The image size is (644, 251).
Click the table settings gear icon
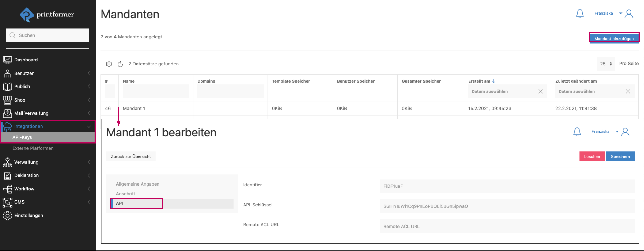[x=109, y=64]
